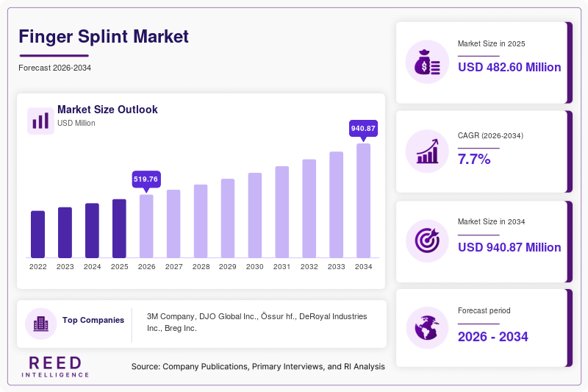This screenshot has height=392, width=588.
Task: Click the REED Intelligence logo
Action: [55, 366]
